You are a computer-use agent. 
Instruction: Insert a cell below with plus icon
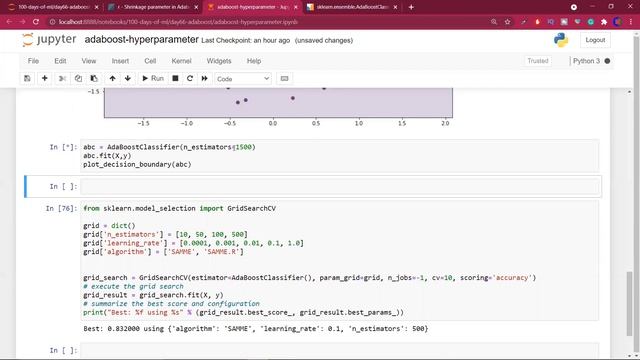pos(44,78)
